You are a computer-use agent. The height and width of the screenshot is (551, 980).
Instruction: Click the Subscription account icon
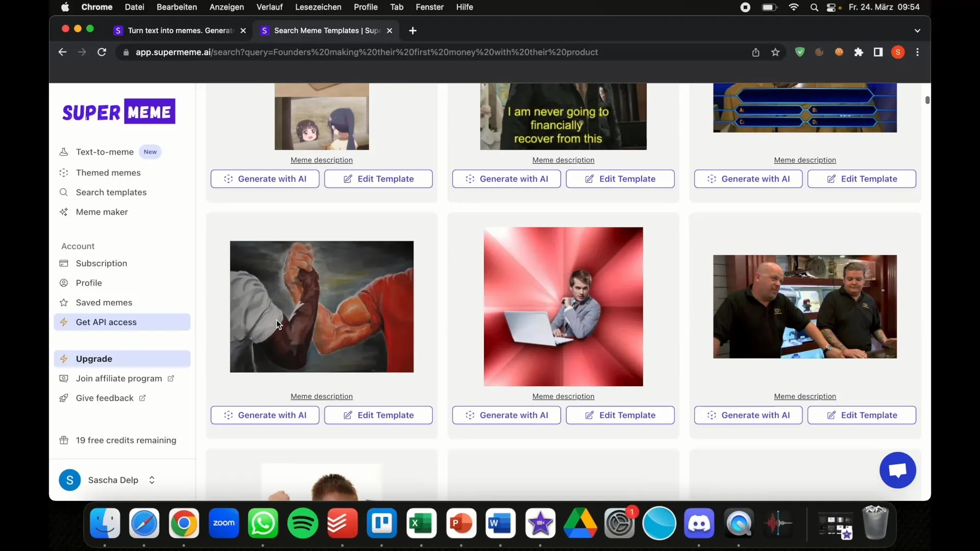pos(64,262)
